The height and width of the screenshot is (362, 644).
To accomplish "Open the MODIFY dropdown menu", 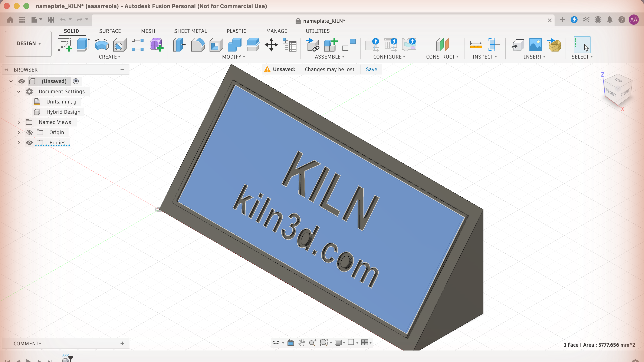I will pyautogui.click(x=234, y=57).
